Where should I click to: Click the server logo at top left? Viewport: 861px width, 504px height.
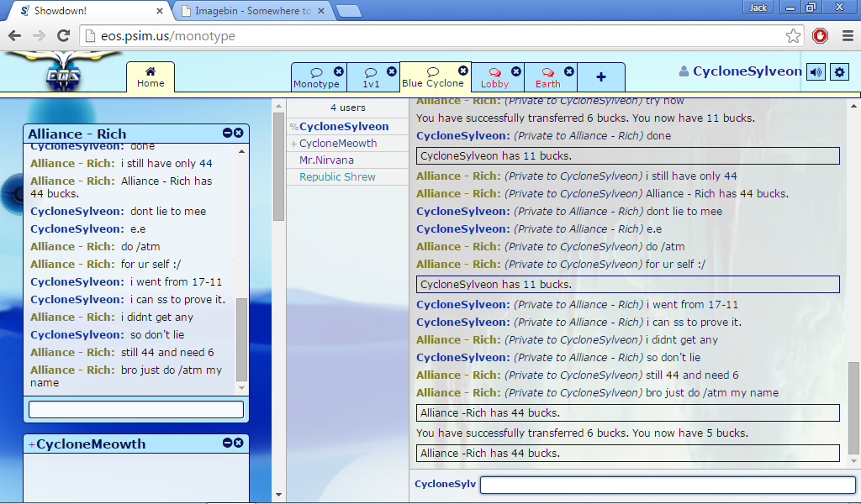(x=64, y=71)
